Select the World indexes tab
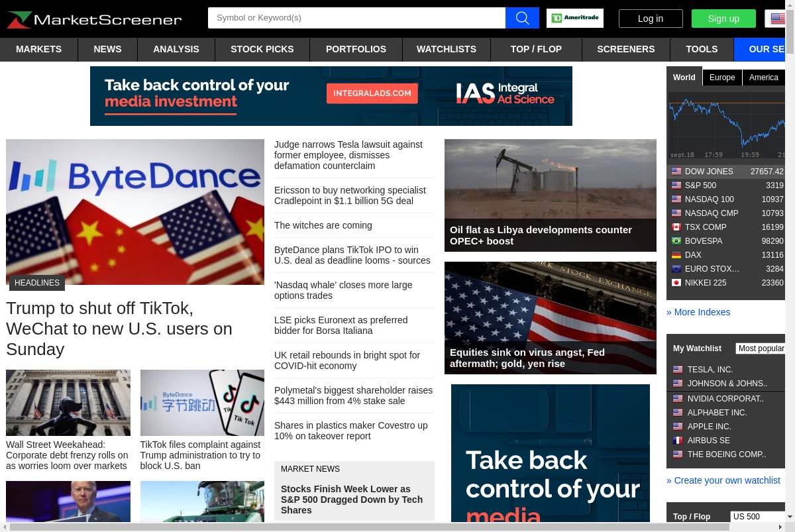The image size is (795, 532). click(x=684, y=78)
